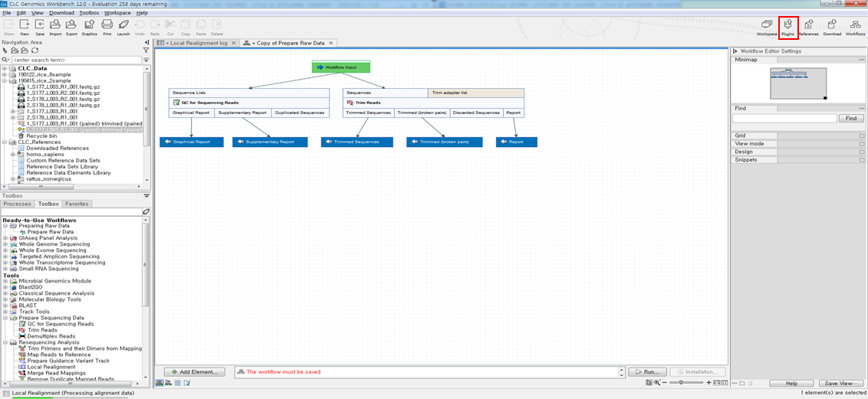The height and width of the screenshot is (399, 868).
Task: Click the fit-width zoom icon below the canvas
Action: (717, 382)
